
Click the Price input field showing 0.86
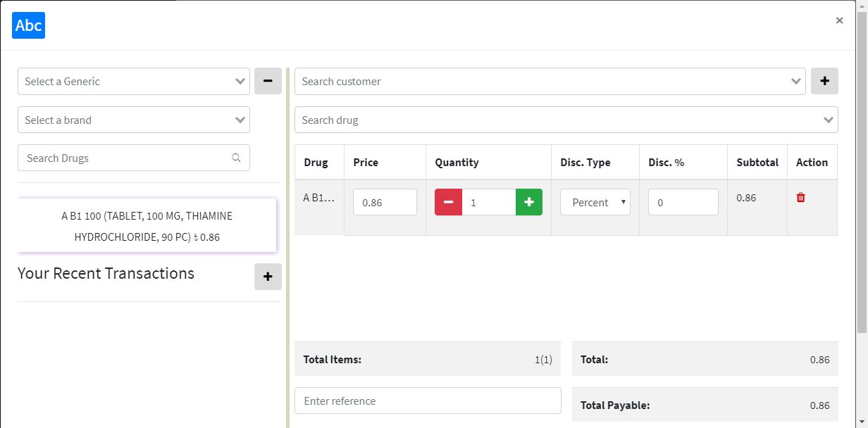(385, 202)
